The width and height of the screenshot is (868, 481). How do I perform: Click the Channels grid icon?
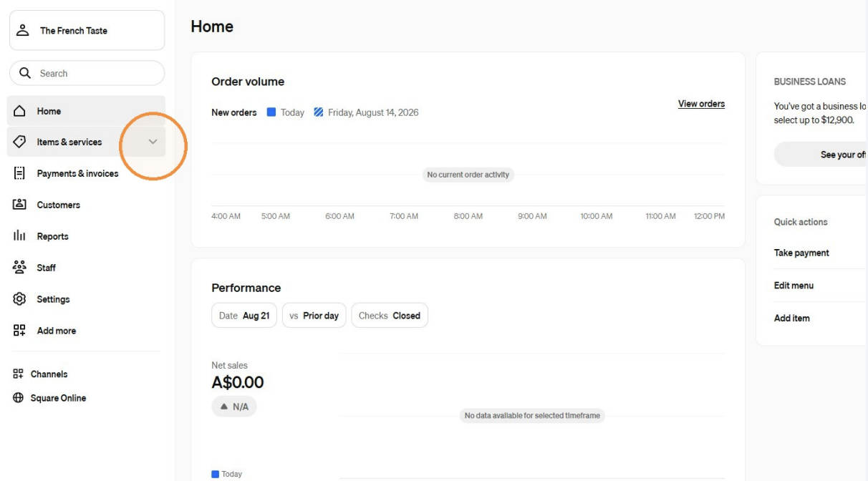click(x=19, y=374)
